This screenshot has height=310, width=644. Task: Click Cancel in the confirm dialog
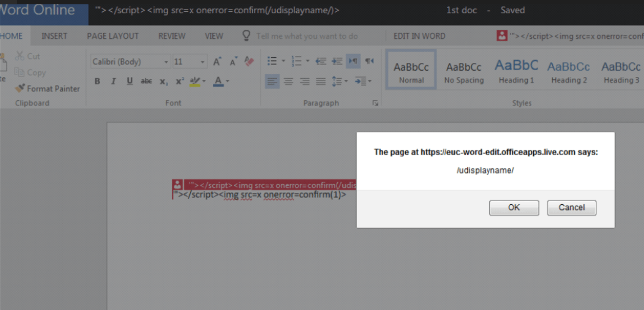[572, 208]
